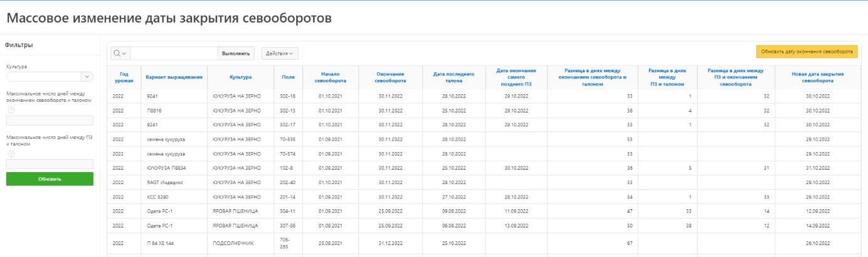Click help icon above the 'севооборота и талоном' field
Image resolution: width=868 pixels, height=257 pixels.
pos(11,109)
